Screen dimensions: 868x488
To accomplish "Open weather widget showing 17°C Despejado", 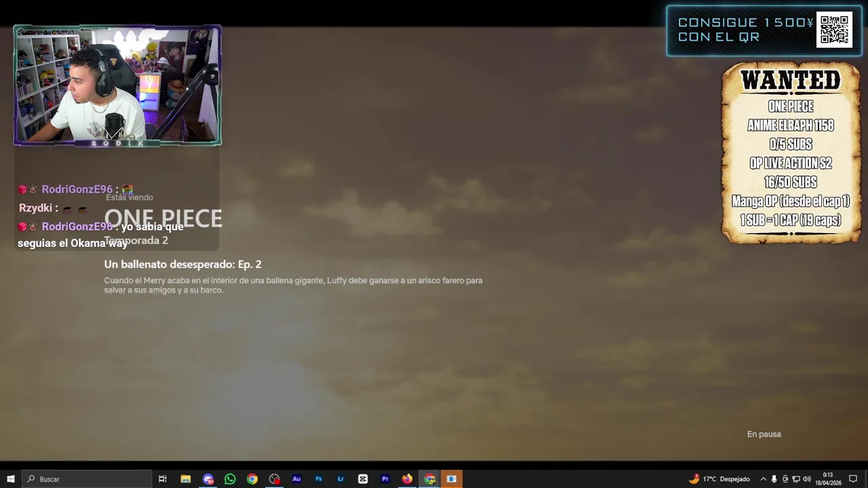I will pyautogui.click(x=719, y=479).
